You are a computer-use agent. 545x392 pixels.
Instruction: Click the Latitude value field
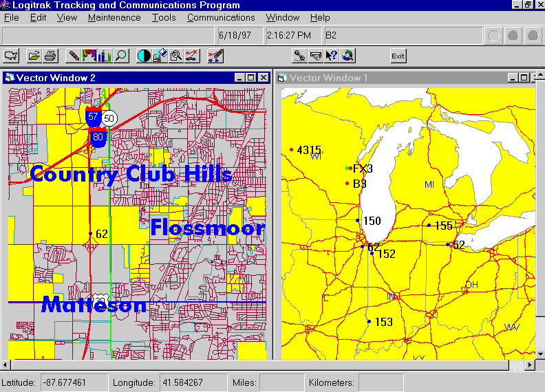point(74,382)
